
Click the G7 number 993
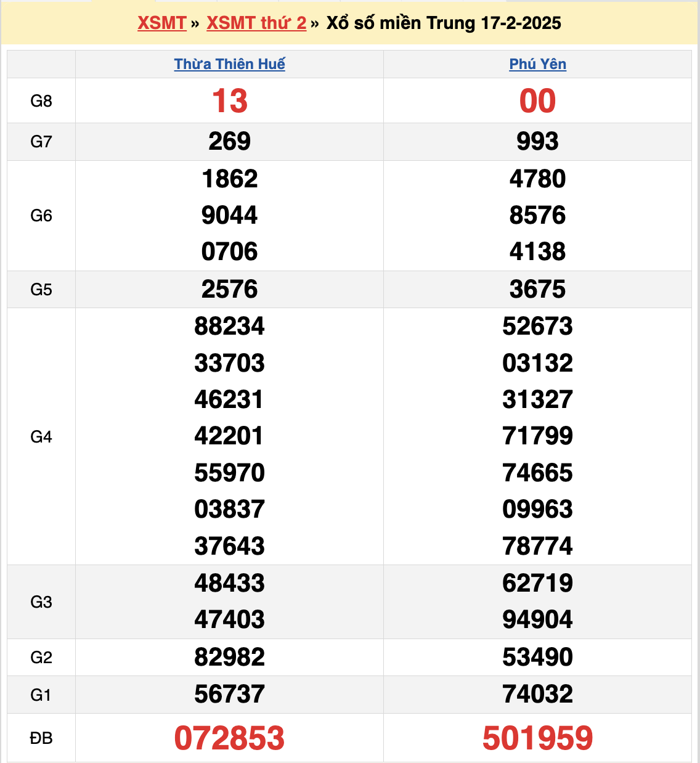(537, 142)
